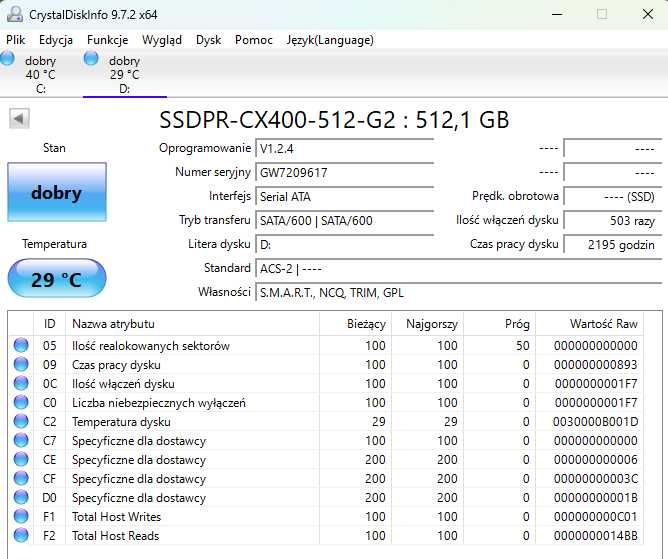The image size is (668, 559).
Task: Click the '503 razy' power-on count field
Action: click(x=613, y=220)
